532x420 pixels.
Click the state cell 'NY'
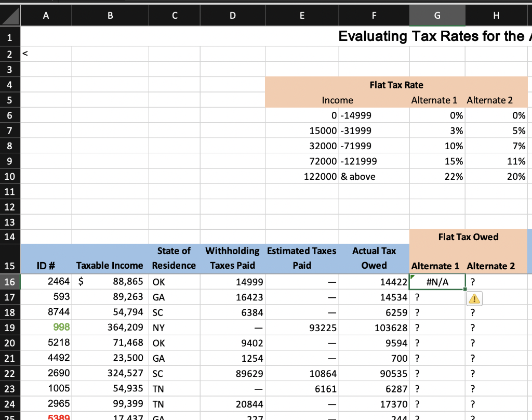coord(175,327)
